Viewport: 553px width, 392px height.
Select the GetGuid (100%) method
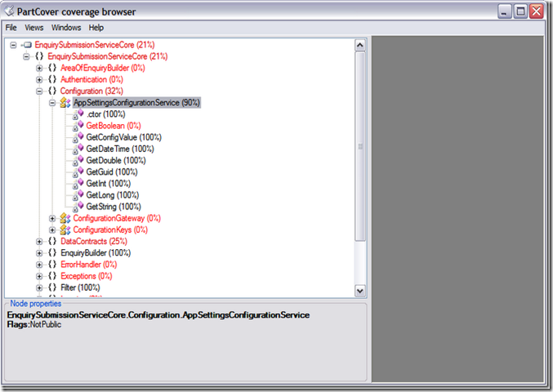[x=112, y=172]
